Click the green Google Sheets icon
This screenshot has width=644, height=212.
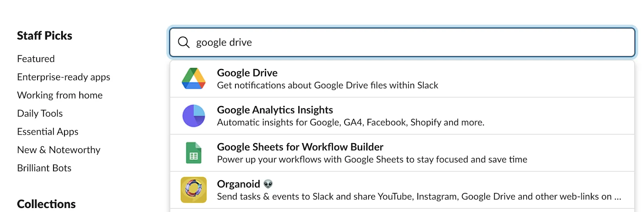click(x=194, y=153)
